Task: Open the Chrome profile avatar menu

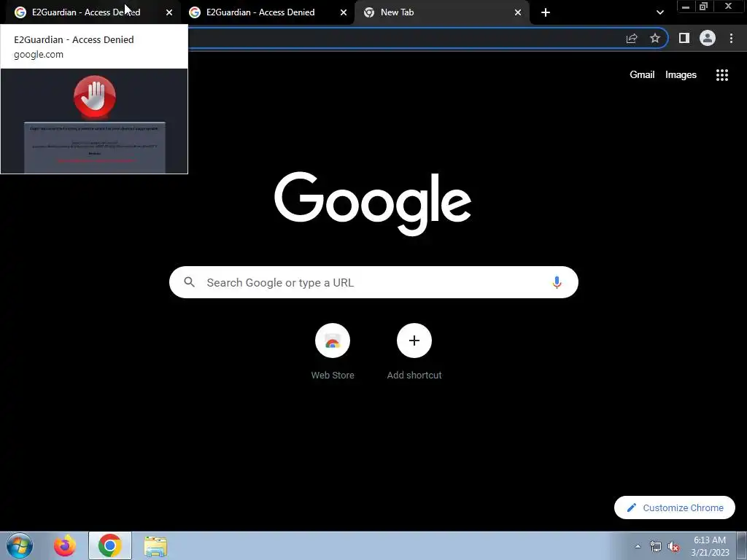Action: pyautogui.click(x=708, y=38)
